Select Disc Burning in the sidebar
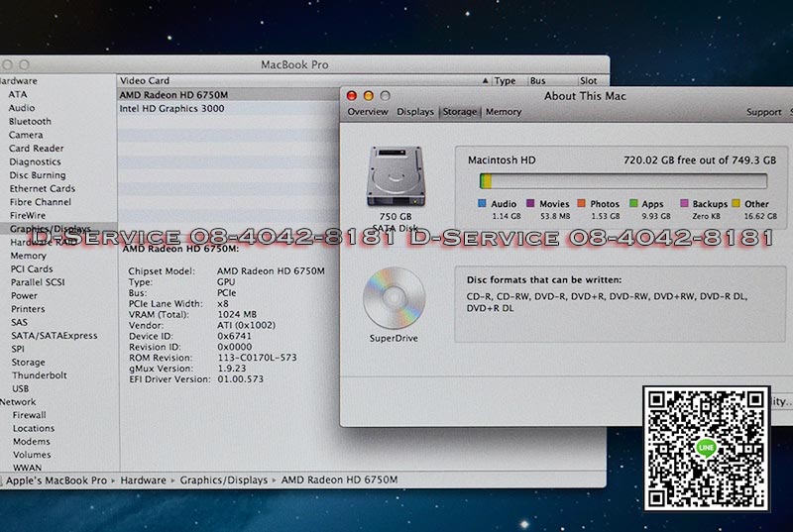The width and height of the screenshot is (793, 532). click(x=38, y=175)
